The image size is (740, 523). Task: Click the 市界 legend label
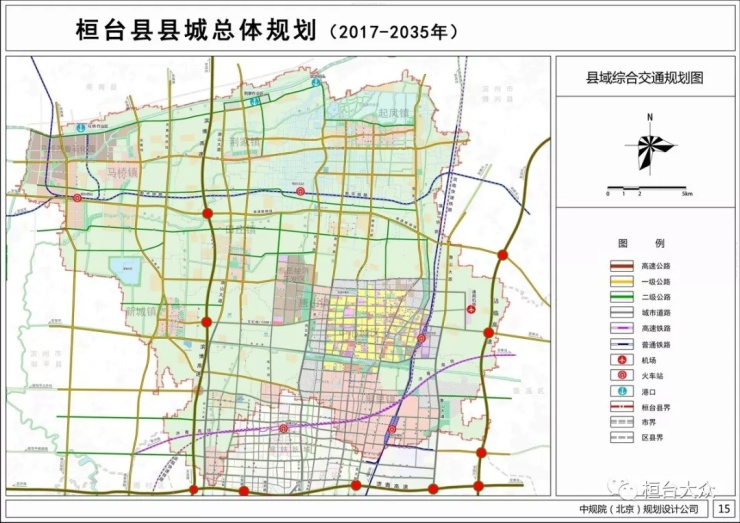(x=648, y=422)
